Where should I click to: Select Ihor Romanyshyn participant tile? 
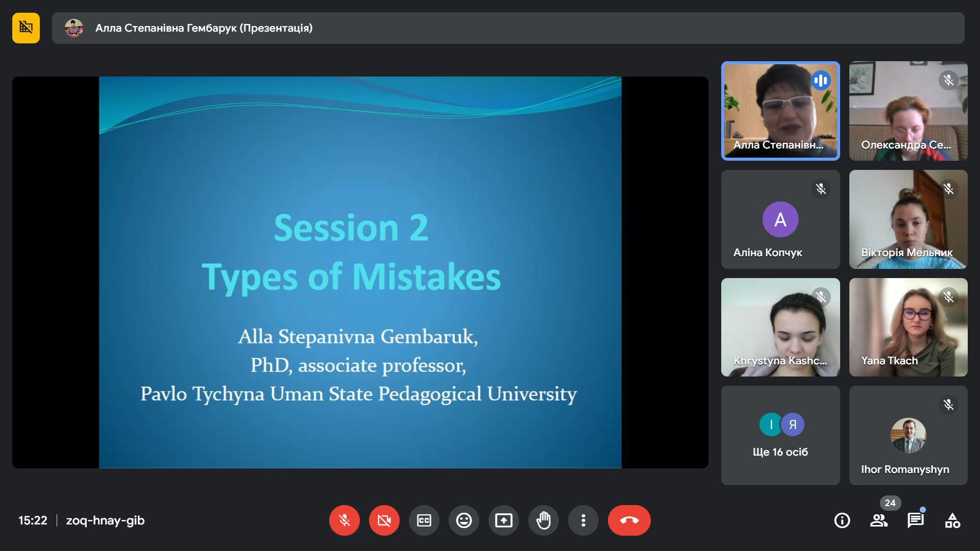(x=908, y=435)
